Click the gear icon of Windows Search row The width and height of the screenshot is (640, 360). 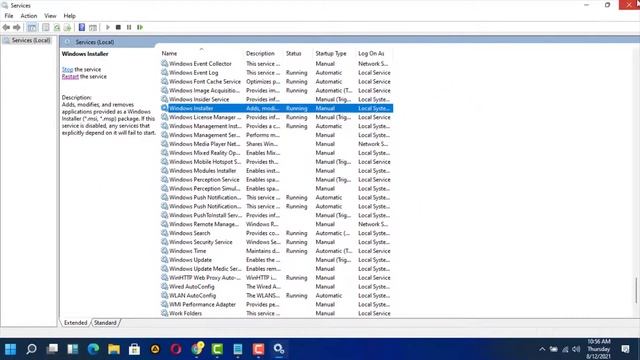pyautogui.click(x=164, y=233)
